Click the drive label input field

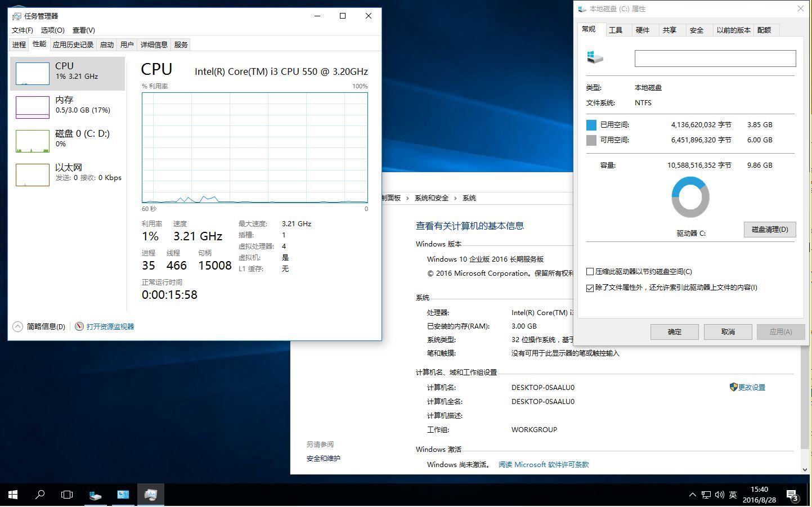pyautogui.click(x=715, y=59)
